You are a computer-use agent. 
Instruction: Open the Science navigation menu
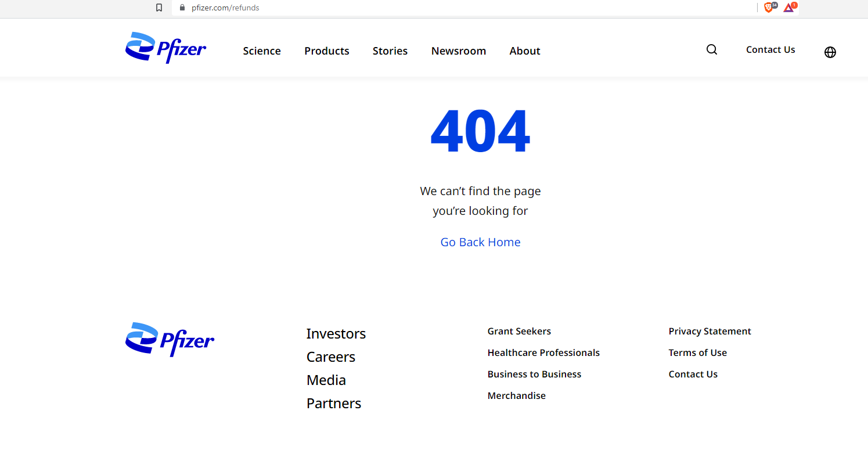262,51
